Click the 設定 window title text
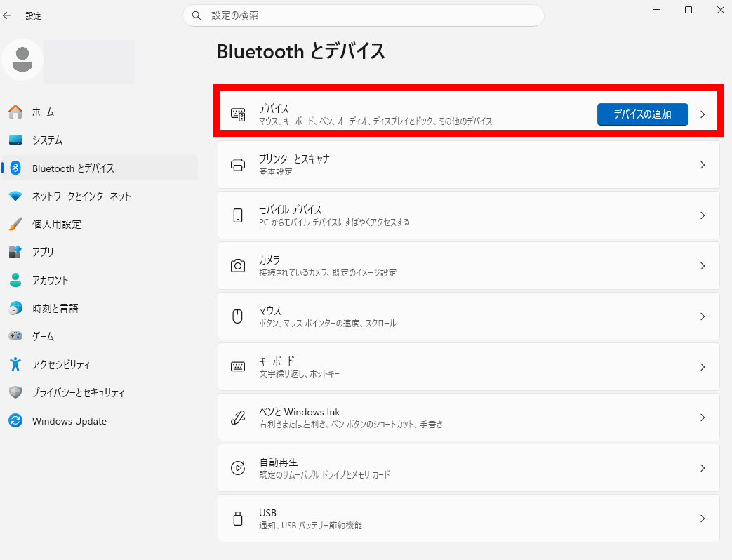This screenshot has height=560, width=732. [x=34, y=15]
